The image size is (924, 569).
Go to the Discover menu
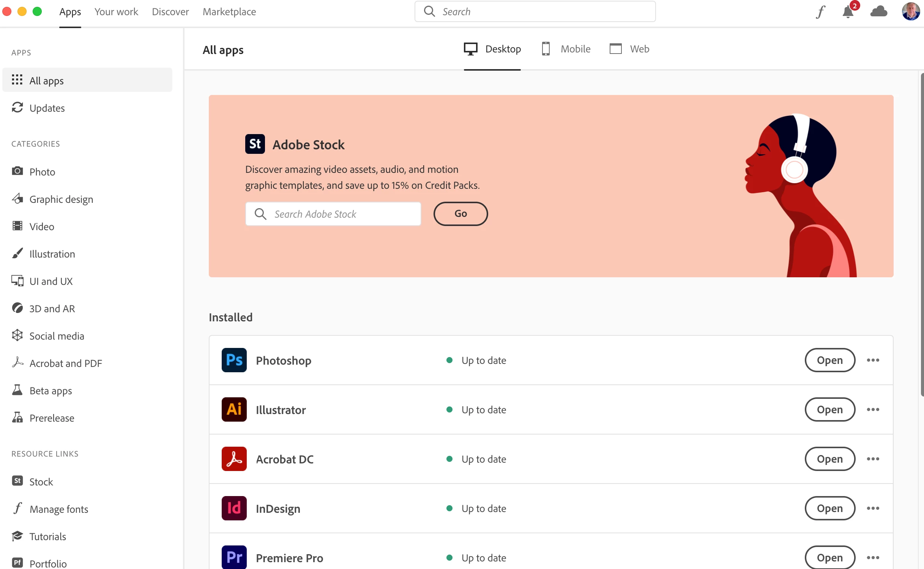point(170,12)
